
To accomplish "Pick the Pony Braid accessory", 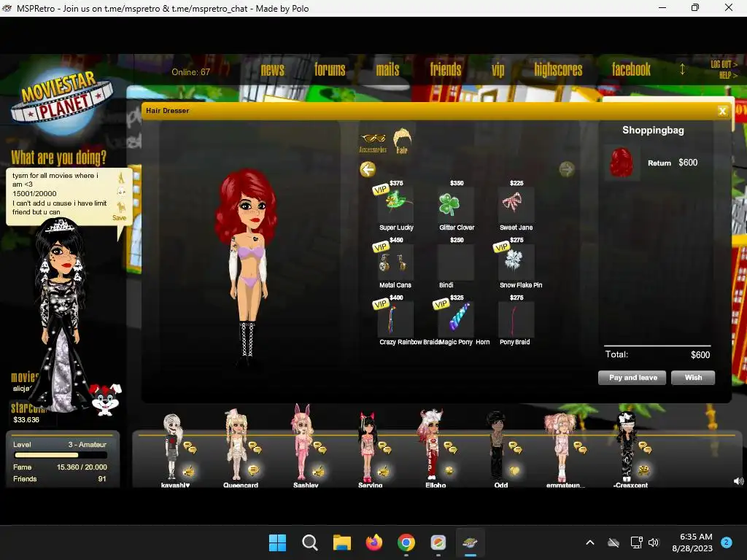I will [516, 319].
